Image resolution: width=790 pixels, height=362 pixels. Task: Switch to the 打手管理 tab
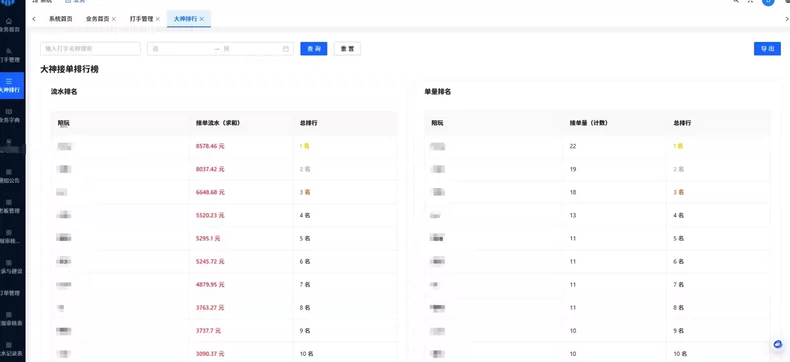(141, 19)
